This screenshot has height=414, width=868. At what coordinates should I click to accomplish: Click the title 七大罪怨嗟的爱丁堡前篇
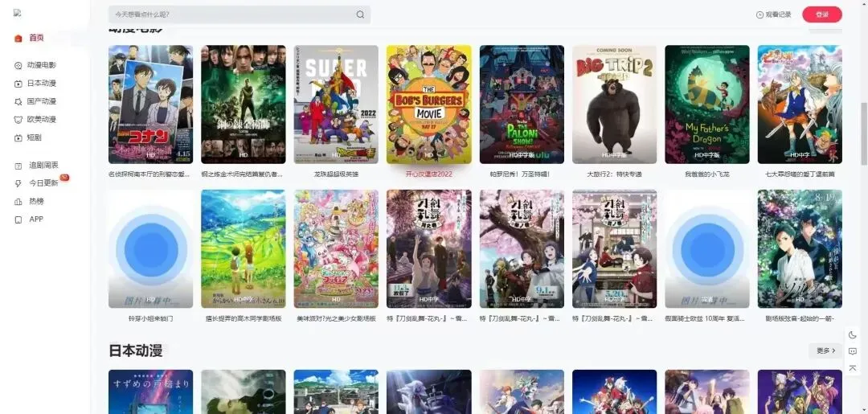(x=800, y=174)
